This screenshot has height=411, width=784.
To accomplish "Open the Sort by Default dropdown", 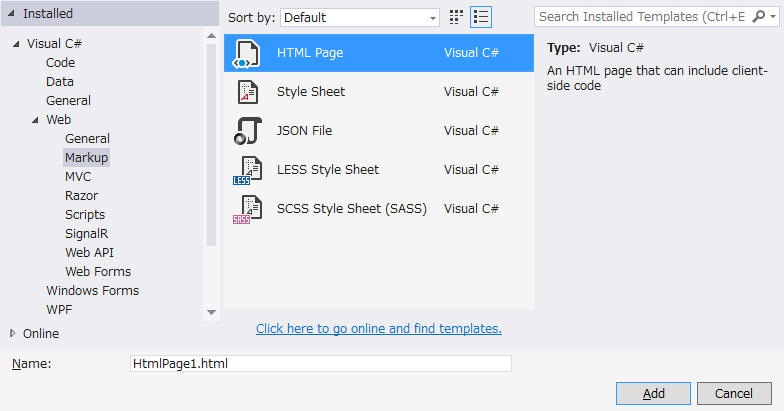I will tap(360, 18).
